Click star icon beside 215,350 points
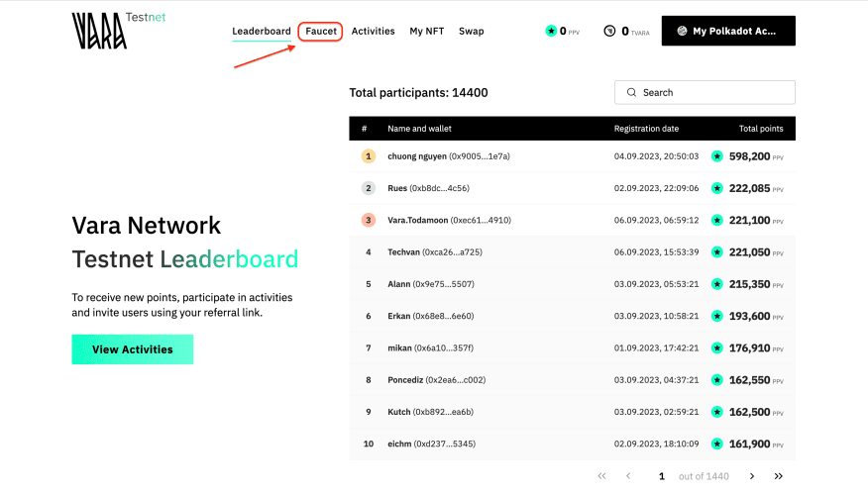Viewport: 868px width, 495px height. pyautogui.click(x=716, y=284)
